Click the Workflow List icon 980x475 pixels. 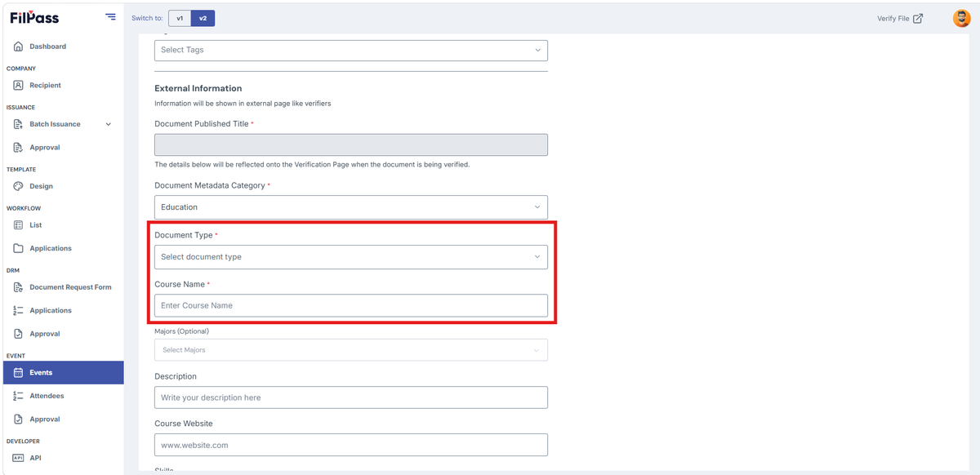click(x=19, y=225)
